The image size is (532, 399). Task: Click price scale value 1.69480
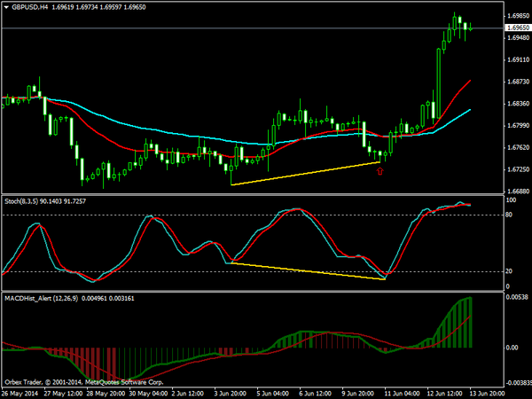[x=518, y=37]
